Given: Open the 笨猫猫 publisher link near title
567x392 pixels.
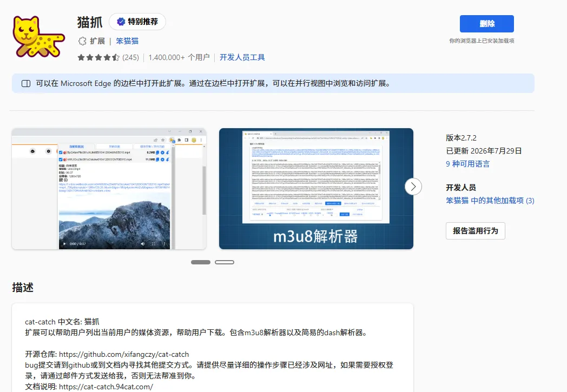Looking at the screenshot, I should click(127, 41).
